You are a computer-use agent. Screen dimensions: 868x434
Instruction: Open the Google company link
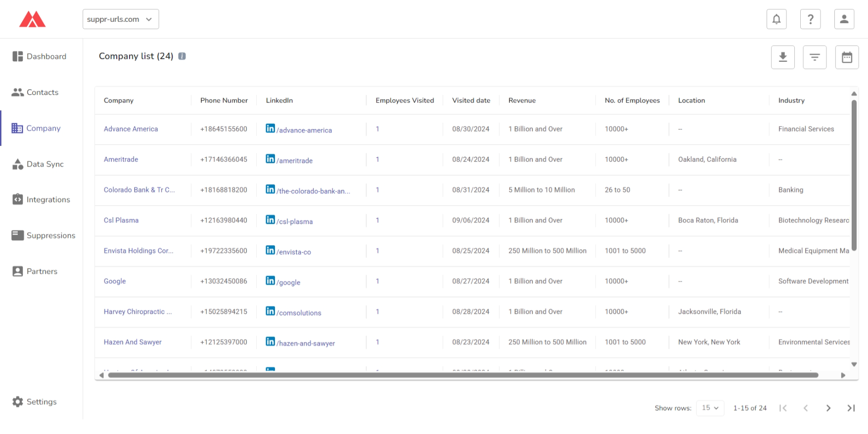[x=115, y=281]
